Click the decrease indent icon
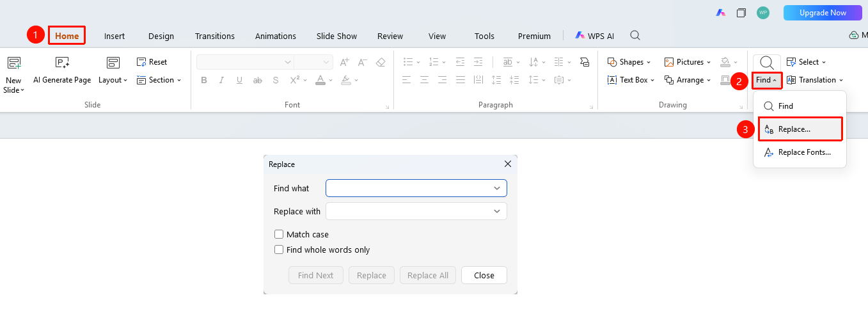This screenshot has width=868, height=325. point(460,62)
